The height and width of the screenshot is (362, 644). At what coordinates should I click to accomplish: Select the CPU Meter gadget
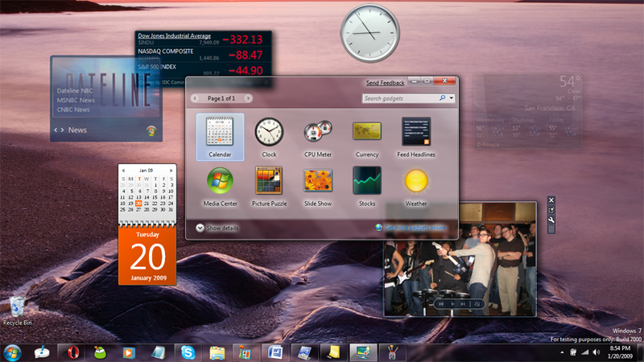click(317, 137)
